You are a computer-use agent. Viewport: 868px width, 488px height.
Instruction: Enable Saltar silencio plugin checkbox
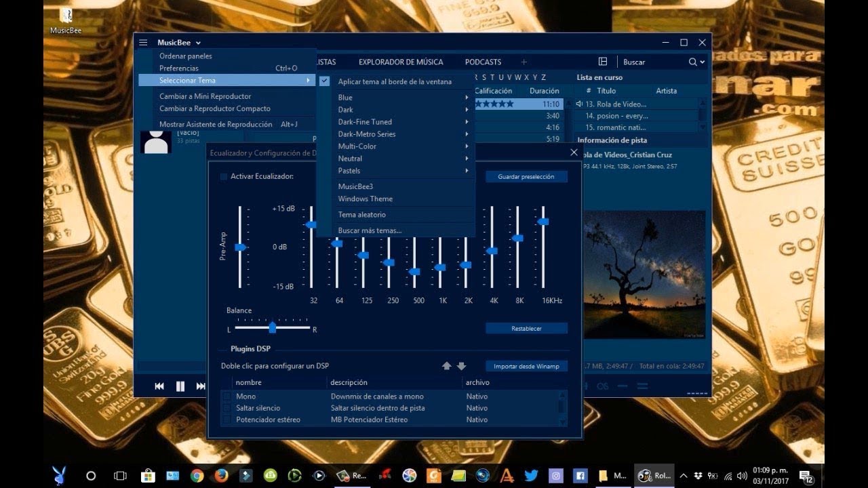pos(227,408)
